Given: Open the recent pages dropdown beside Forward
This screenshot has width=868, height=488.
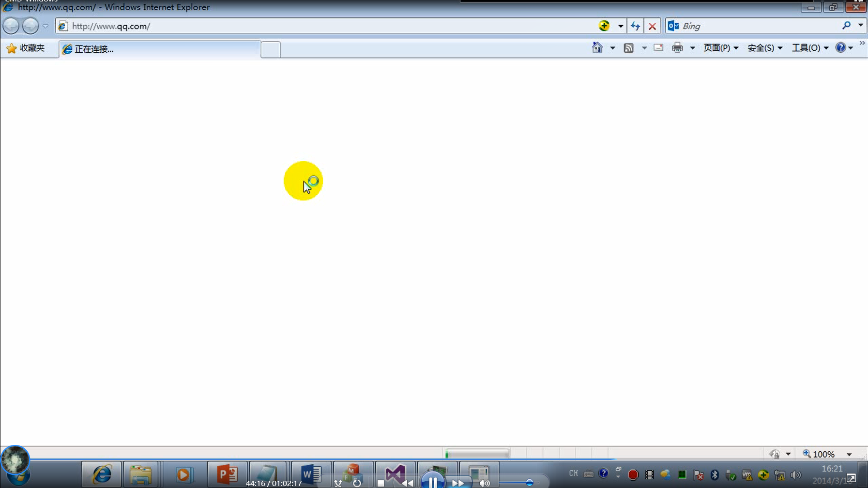Looking at the screenshot, I should tap(45, 26).
